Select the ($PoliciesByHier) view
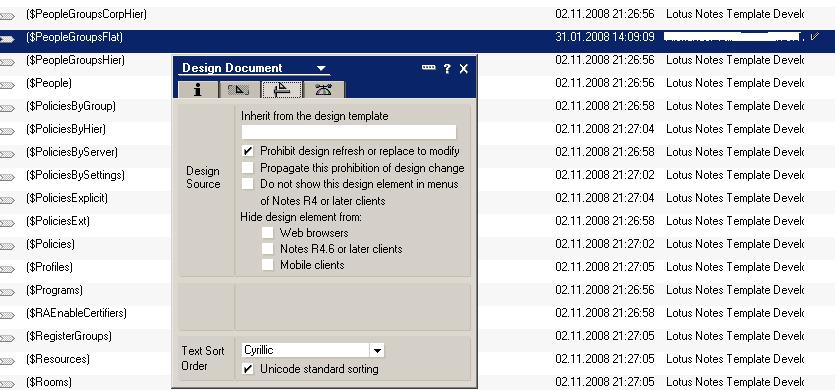Image resolution: width=835 pixels, height=390 pixels. (66, 129)
